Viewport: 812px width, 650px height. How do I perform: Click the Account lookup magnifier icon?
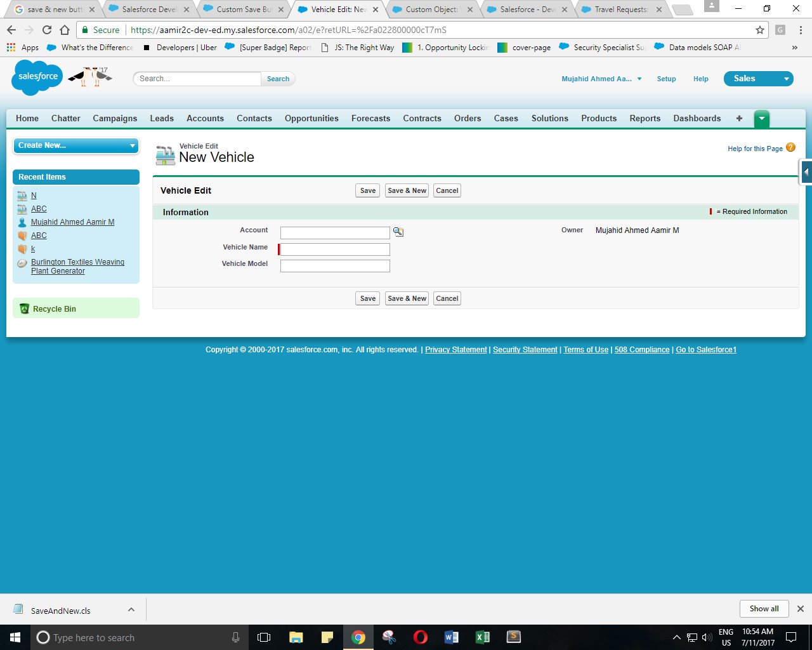click(x=398, y=232)
